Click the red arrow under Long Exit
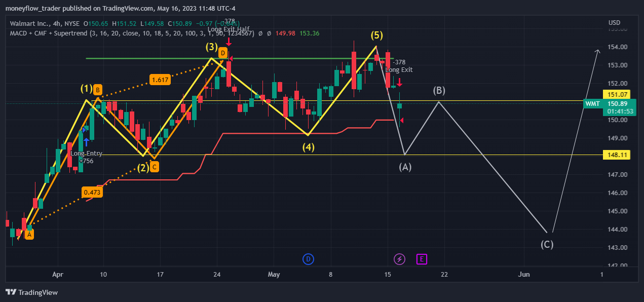 [x=399, y=82]
